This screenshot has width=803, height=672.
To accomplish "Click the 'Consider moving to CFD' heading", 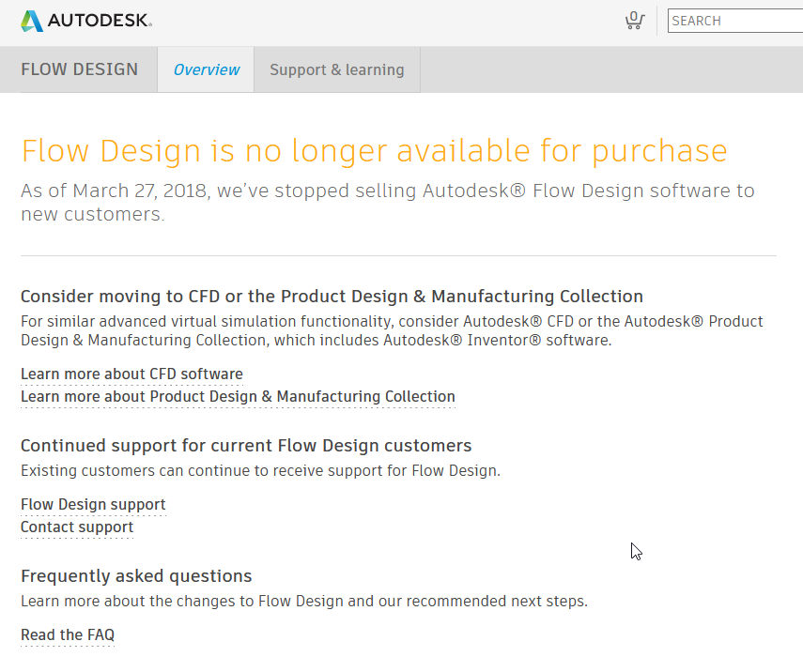I will 332,297.
